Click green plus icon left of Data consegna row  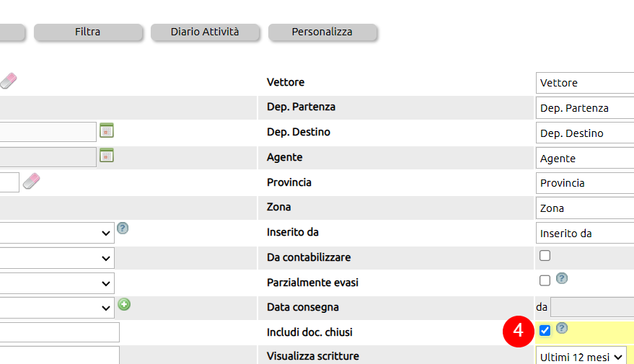[124, 304]
